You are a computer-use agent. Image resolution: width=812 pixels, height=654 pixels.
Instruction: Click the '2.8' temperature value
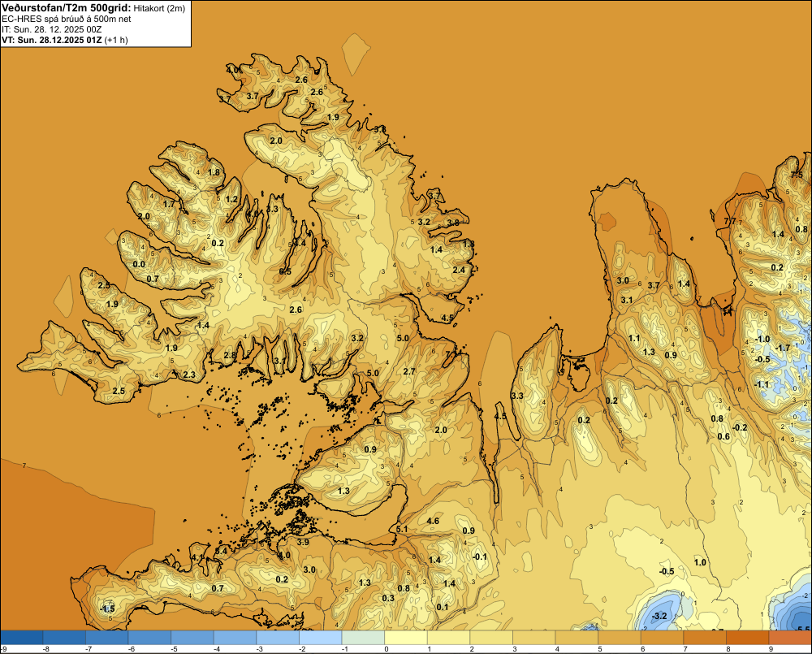point(230,355)
